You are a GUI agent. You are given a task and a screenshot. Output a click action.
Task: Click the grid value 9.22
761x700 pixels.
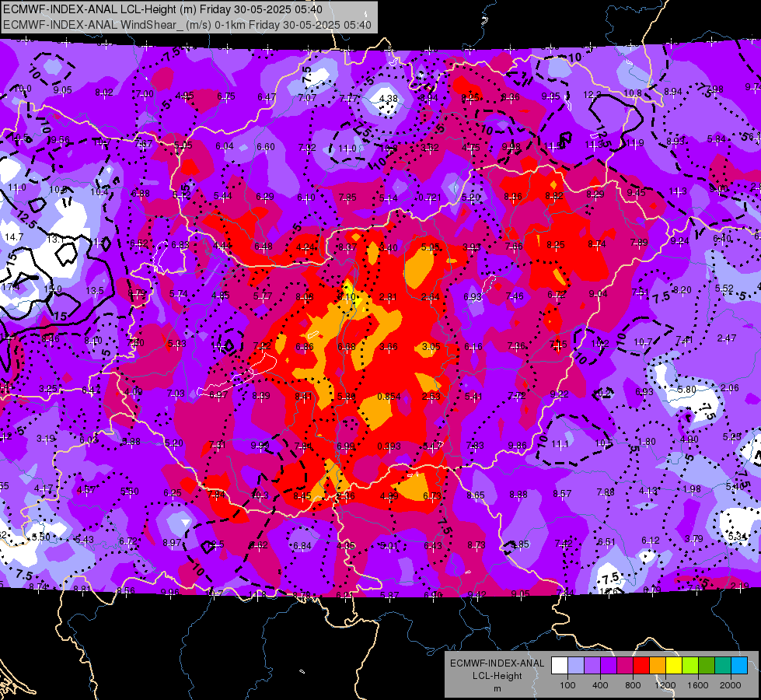pyautogui.click(x=559, y=394)
